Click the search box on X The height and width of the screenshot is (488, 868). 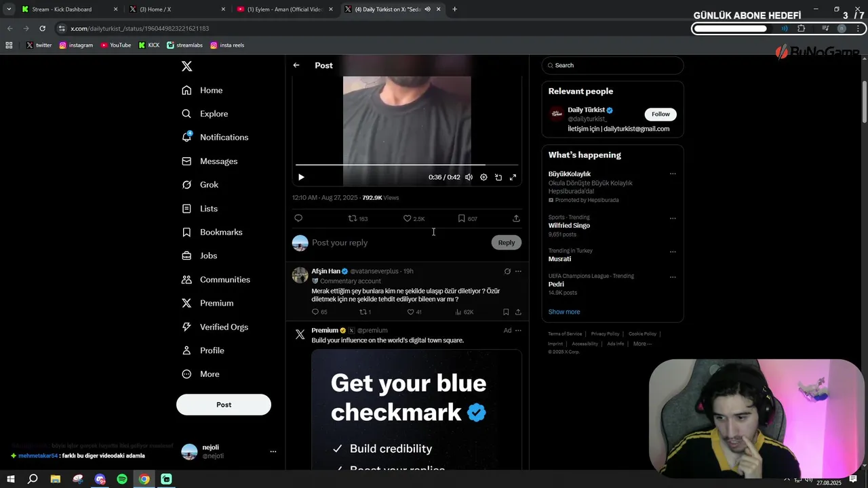point(612,65)
